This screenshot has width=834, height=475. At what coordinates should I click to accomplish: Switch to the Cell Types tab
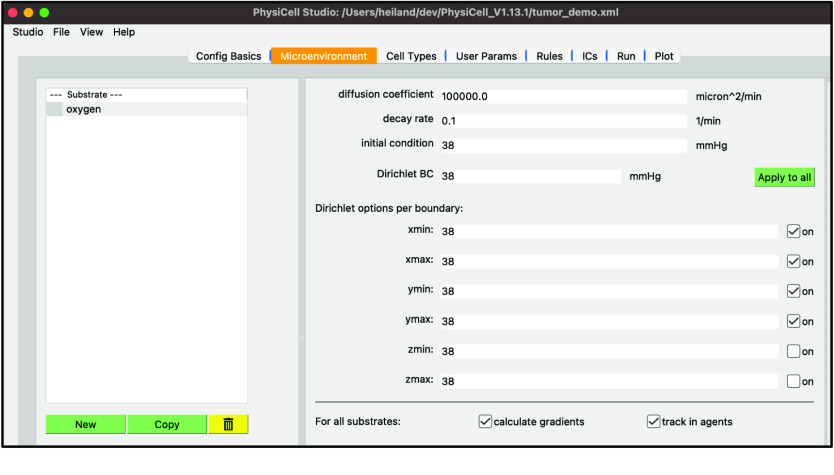pyautogui.click(x=410, y=56)
